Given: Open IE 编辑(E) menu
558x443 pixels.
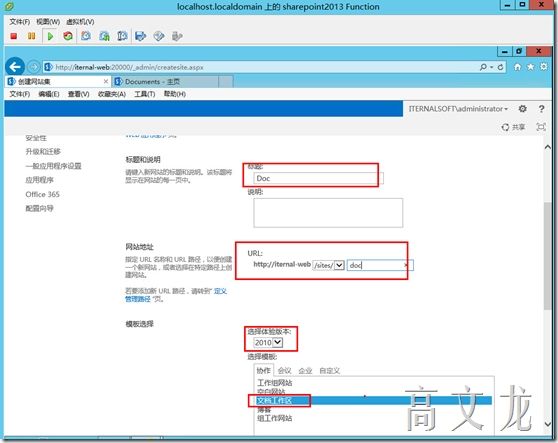Looking at the screenshot, I should [49, 94].
